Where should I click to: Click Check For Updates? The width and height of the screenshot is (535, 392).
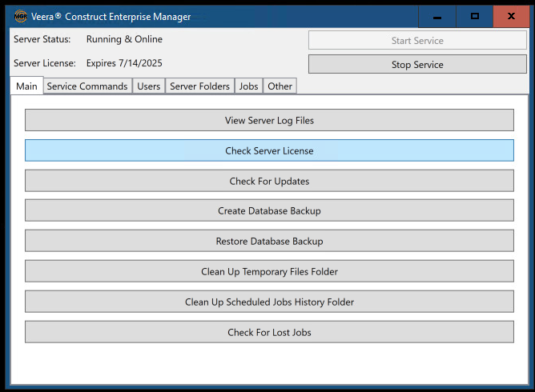click(x=269, y=181)
